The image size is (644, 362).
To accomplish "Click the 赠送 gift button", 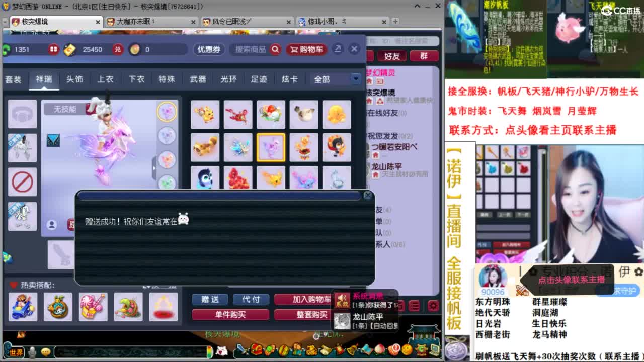I will [x=210, y=299].
